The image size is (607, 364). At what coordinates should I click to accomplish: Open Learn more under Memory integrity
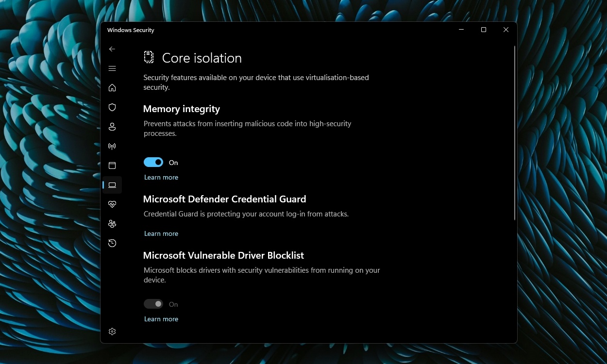click(161, 177)
